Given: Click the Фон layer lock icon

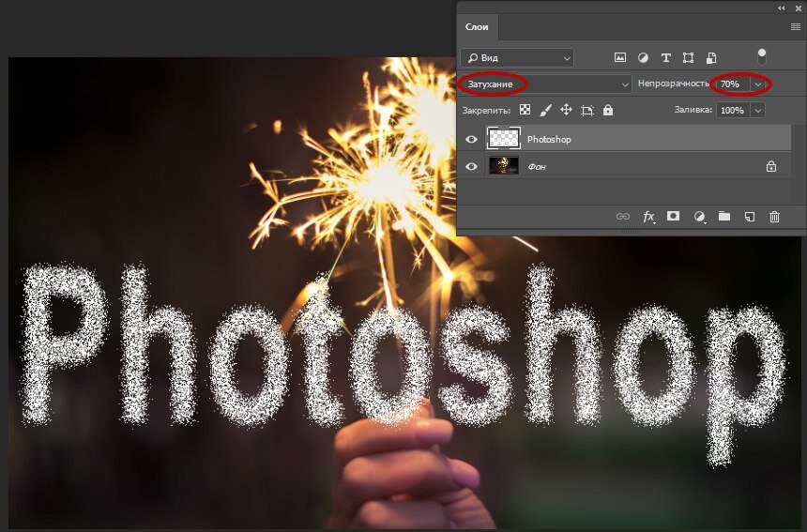Looking at the screenshot, I should (771, 166).
